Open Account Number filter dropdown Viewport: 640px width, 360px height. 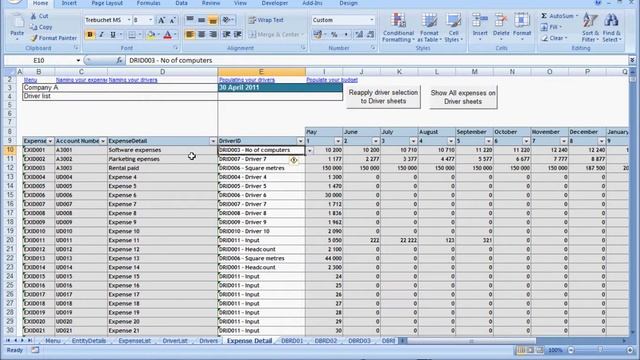(103, 141)
